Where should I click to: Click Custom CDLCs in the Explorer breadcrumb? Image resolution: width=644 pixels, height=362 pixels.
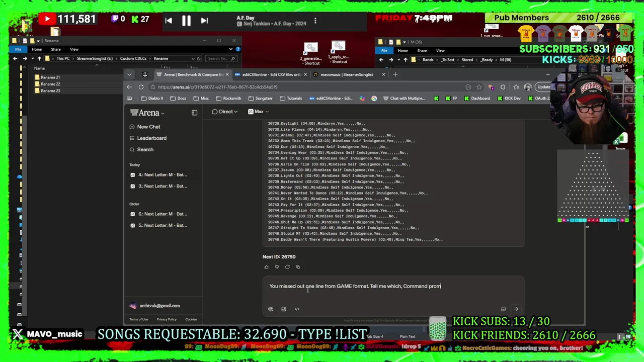(133, 58)
